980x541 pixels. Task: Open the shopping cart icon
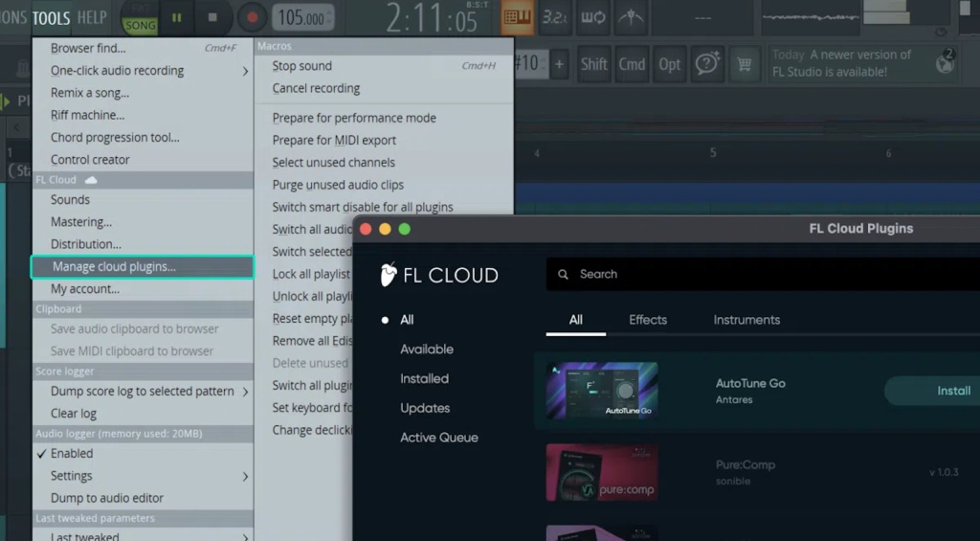[745, 64]
